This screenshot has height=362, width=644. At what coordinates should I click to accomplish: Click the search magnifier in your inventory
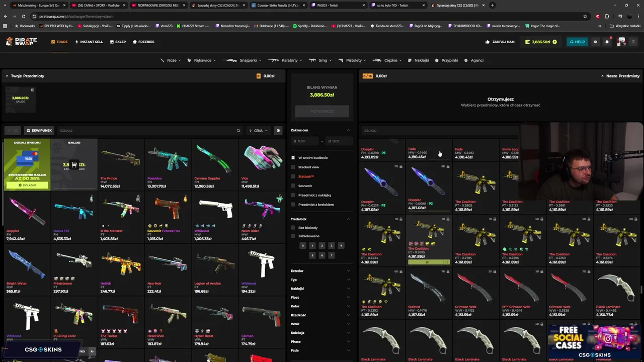[238, 131]
